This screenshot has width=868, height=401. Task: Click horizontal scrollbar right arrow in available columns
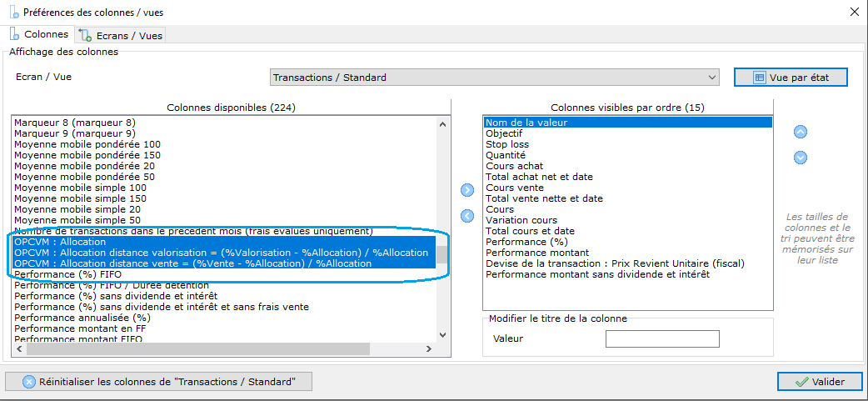point(428,349)
